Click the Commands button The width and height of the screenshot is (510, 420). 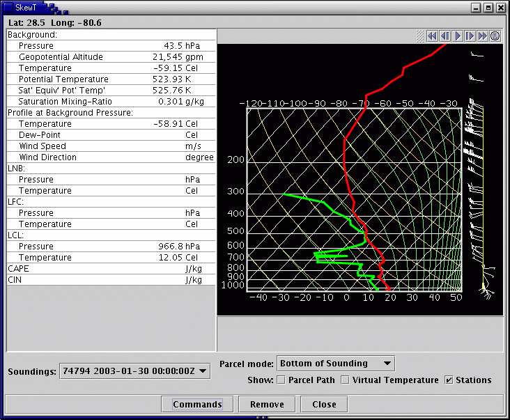pos(197,404)
